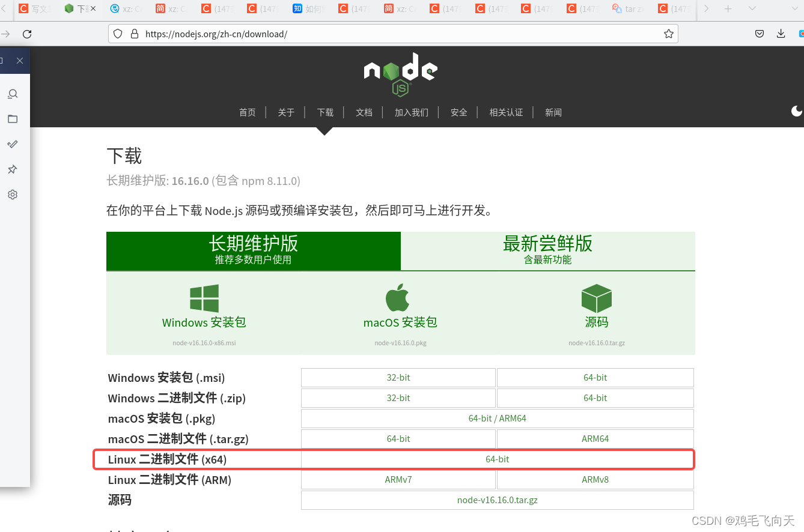The image size is (804, 532).
Task: Reload the page with the refresh button
Action: pyautogui.click(x=27, y=34)
